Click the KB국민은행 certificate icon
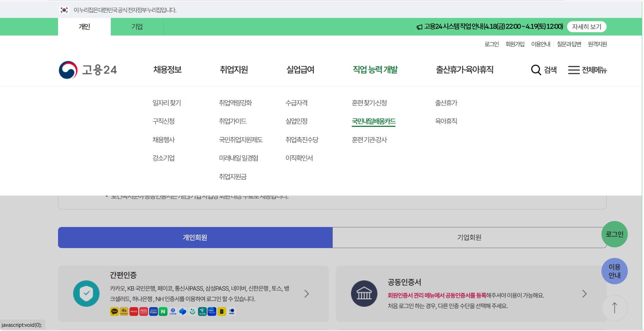The image size is (644, 331). tap(124, 311)
